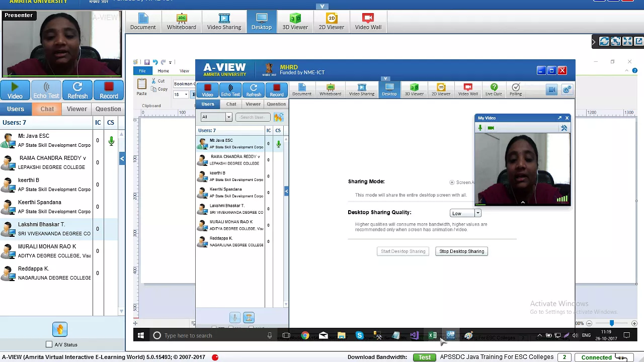644x362 pixels.
Task: Click Live Quiz icon in inner A-VIEW window
Action: pos(494,89)
